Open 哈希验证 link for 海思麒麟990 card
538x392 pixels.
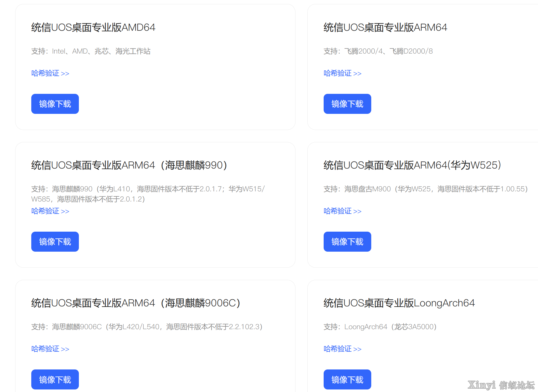pos(50,211)
